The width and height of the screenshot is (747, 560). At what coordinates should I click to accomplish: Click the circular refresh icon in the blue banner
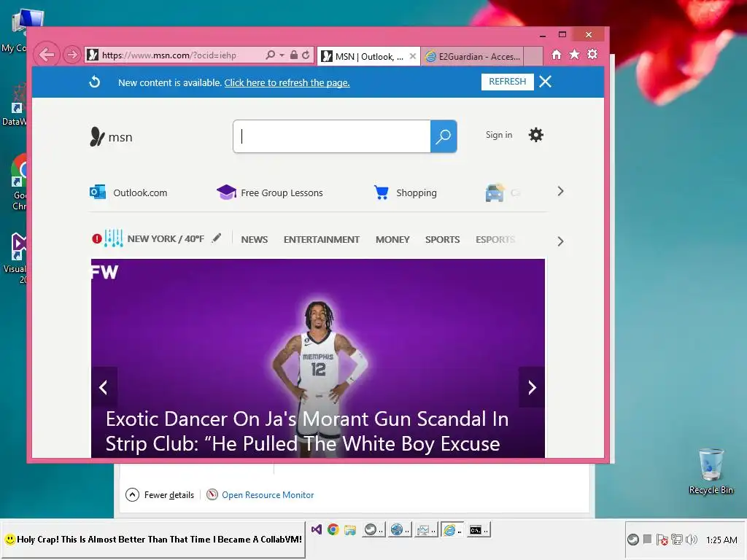click(94, 82)
